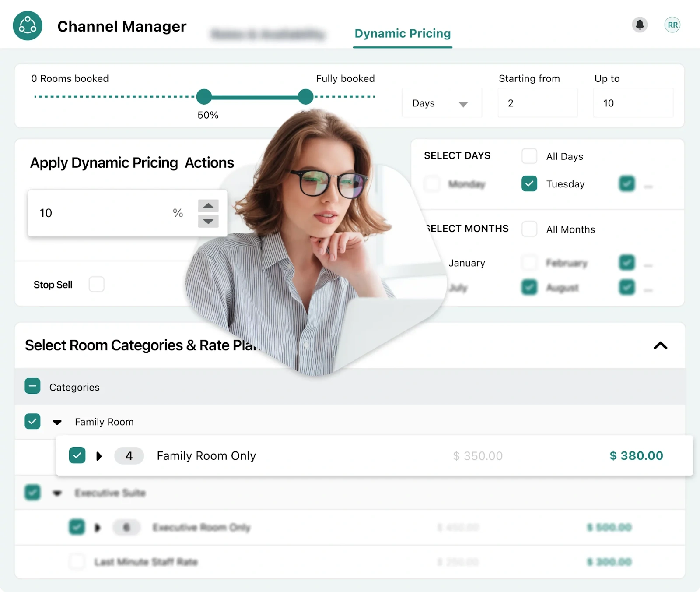Viewport: 700px width, 592px height.
Task: Click the Family Room category label
Action: pos(104,422)
